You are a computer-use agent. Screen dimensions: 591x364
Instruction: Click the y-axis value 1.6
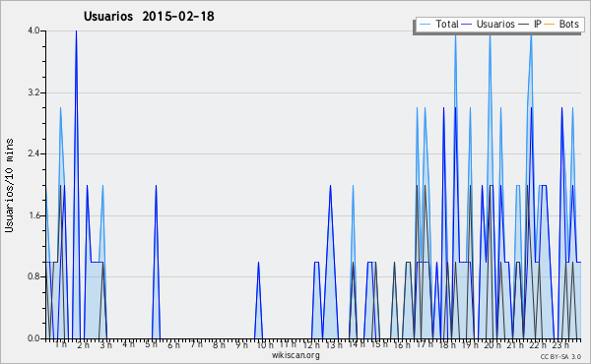click(x=33, y=215)
